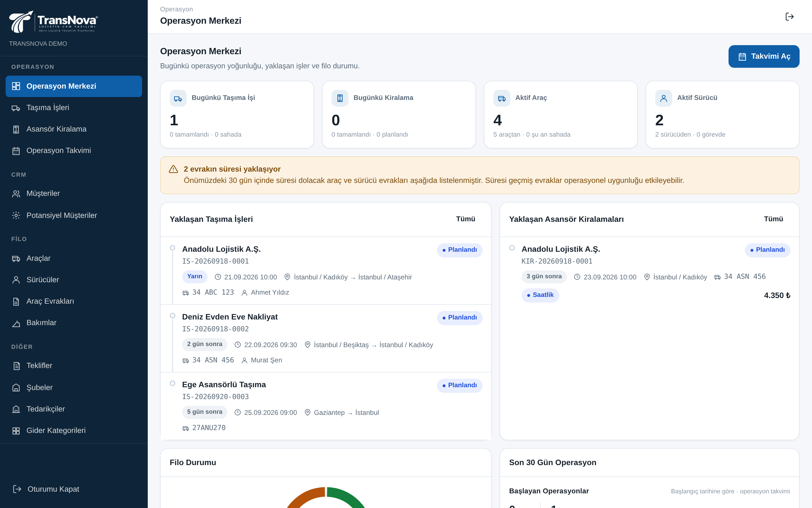Go to Şubeler in the sidebar
This screenshot has width=812, height=508.
[74, 388]
